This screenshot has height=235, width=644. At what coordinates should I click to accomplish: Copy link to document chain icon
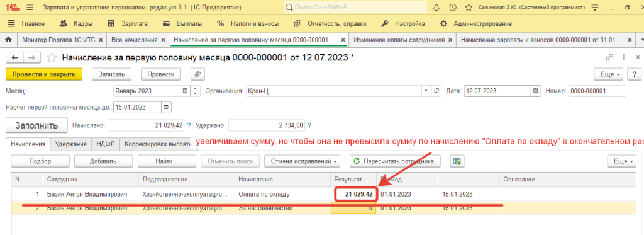click(x=609, y=57)
